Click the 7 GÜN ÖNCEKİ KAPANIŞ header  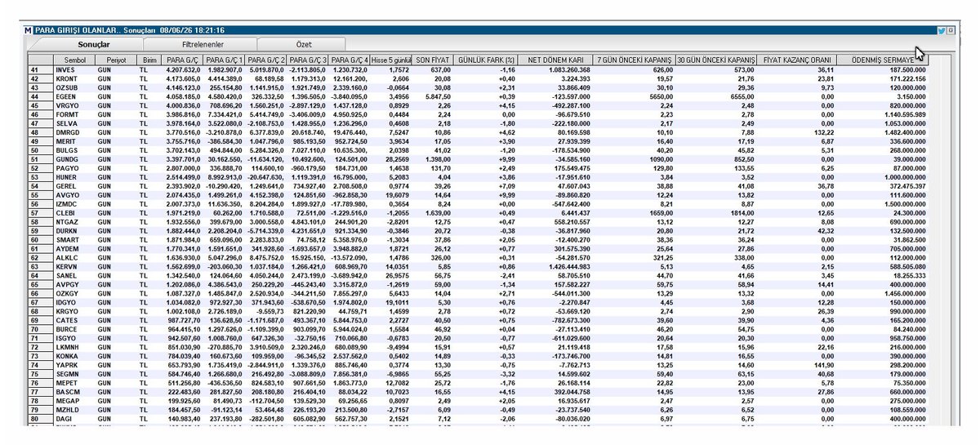coord(635,60)
